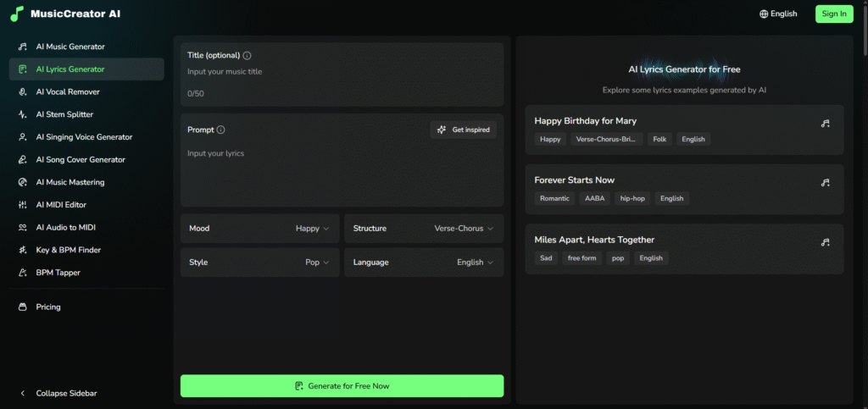This screenshot has width=868, height=409.
Task: Click the Pricing sidebar icon
Action: 23,307
